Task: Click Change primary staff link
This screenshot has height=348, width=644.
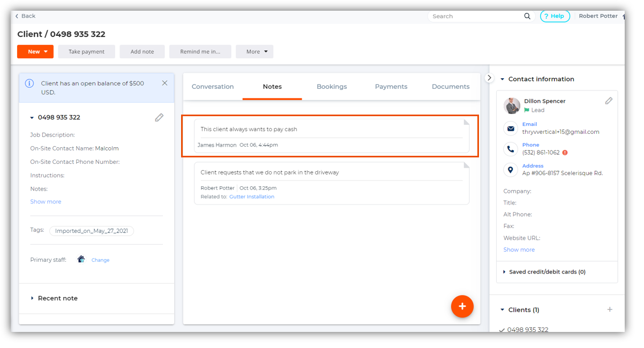Action: (100, 260)
